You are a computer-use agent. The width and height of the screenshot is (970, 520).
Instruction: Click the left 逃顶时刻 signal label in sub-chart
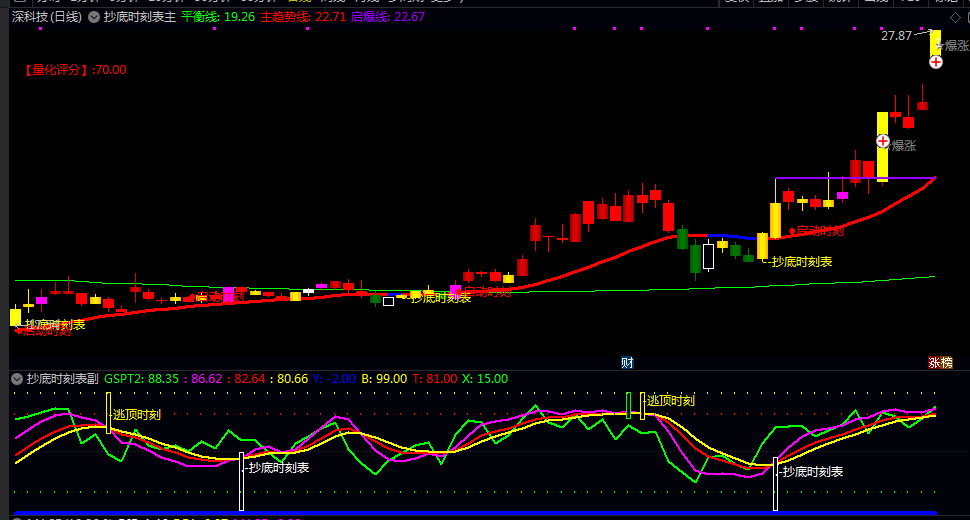(137, 415)
